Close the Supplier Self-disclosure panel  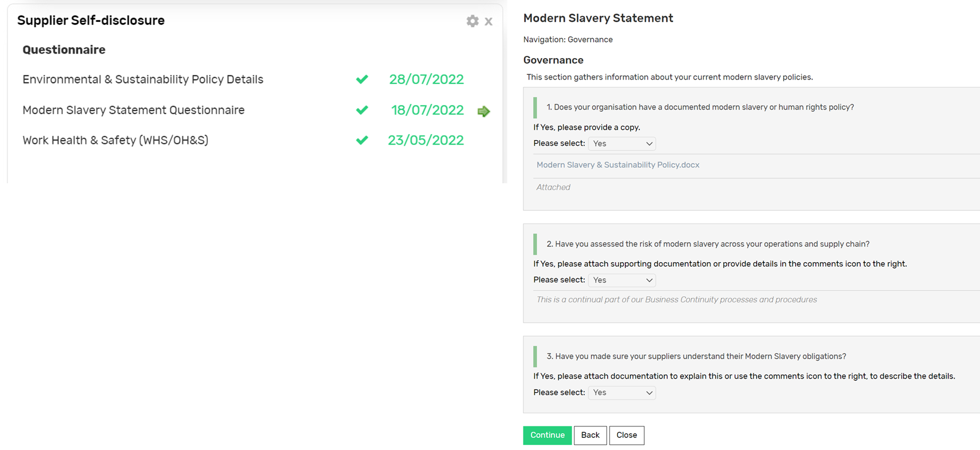[488, 22]
